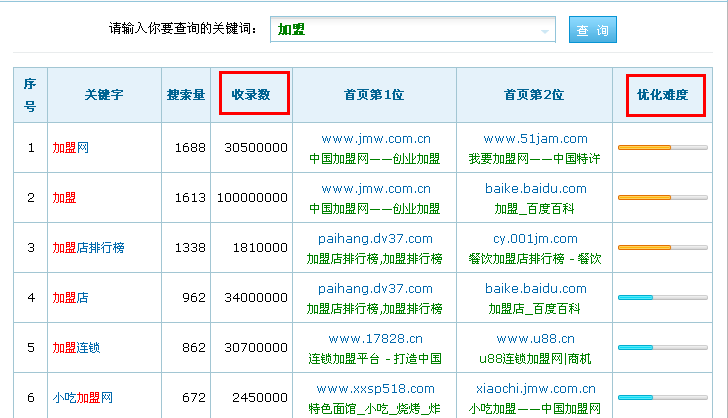
Task: Click www.u88.cn second-place link
Action: [x=535, y=339]
